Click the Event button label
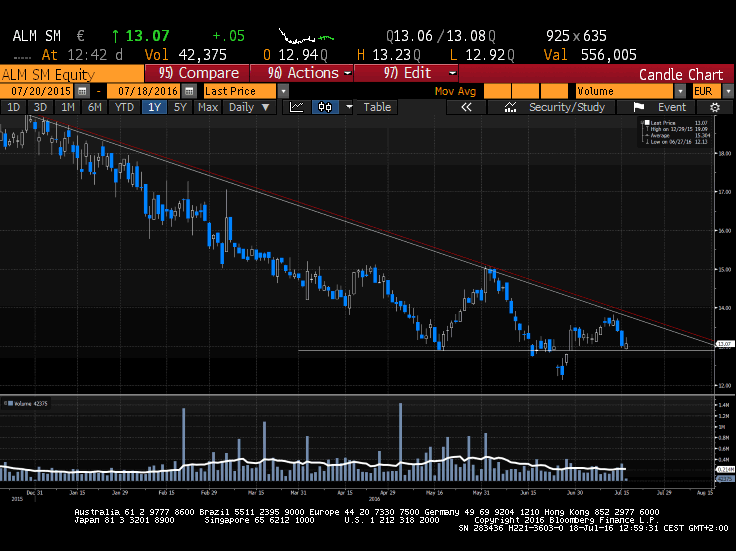736x551 pixels. pos(672,107)
